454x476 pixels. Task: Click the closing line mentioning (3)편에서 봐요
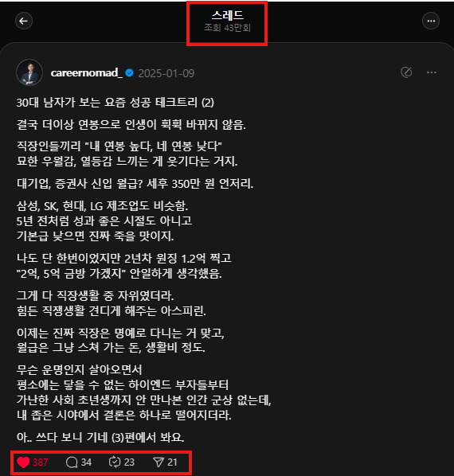click(x=100, y=438)
